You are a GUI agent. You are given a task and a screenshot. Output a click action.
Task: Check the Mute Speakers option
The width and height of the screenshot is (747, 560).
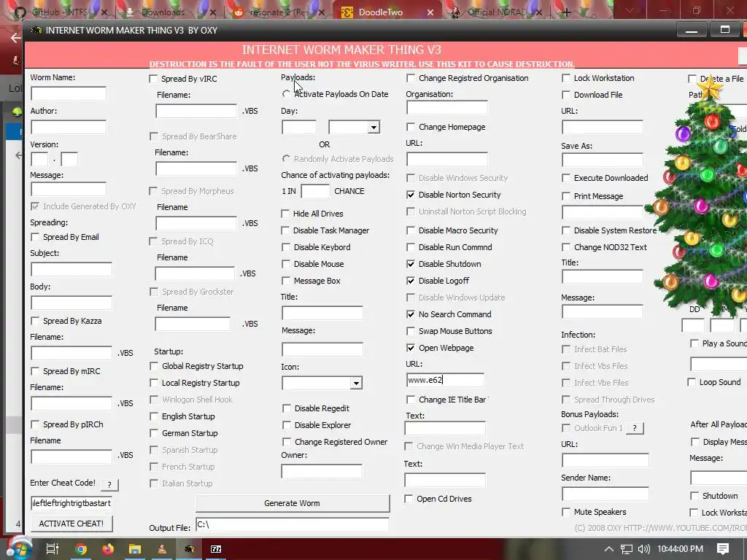click(566, 512)
